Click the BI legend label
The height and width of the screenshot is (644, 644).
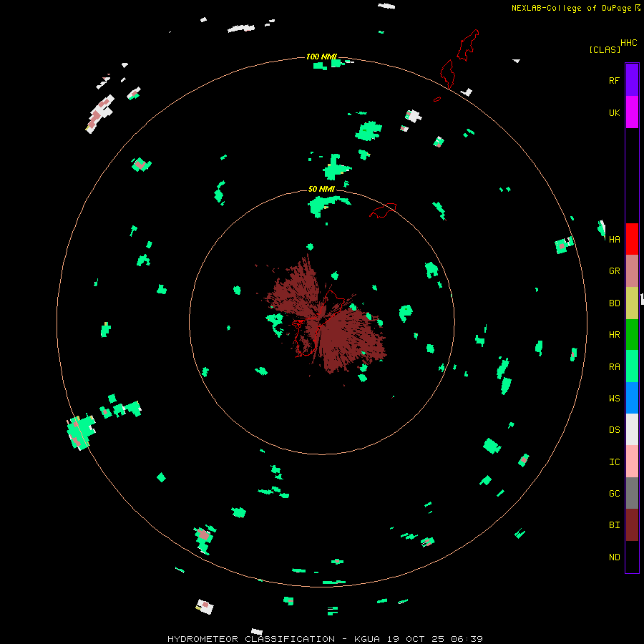[x=614, y=525]
